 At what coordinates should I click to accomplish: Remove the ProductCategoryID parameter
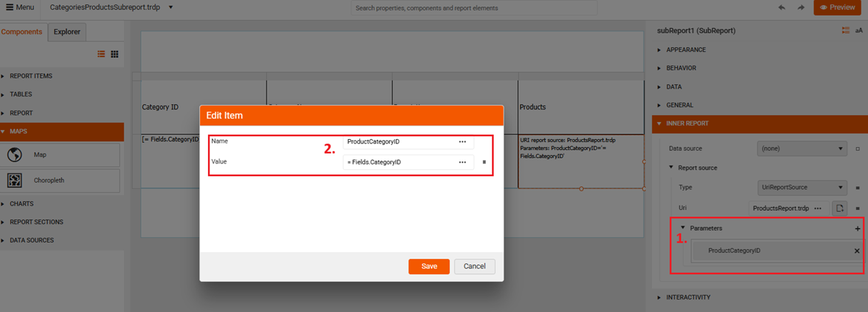pos(857,251)
